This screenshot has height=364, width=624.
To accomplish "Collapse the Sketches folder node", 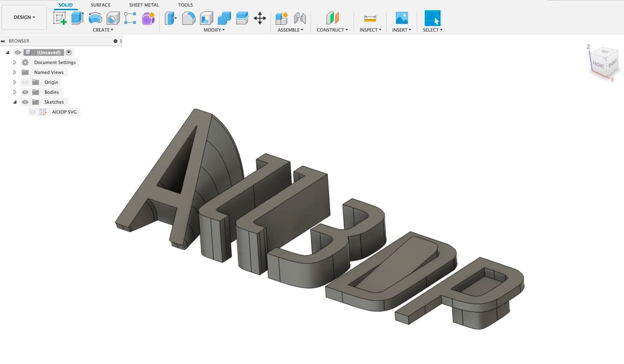I will tap(15, 102).
